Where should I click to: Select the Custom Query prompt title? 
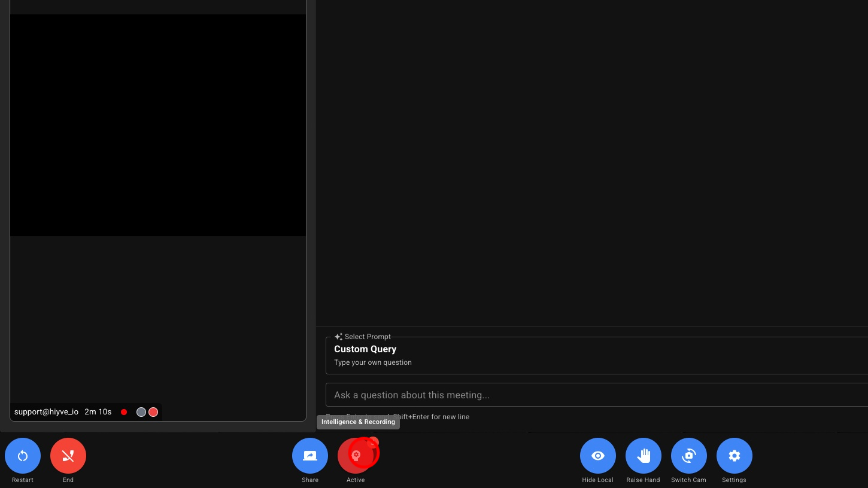[x=365, y=349]
